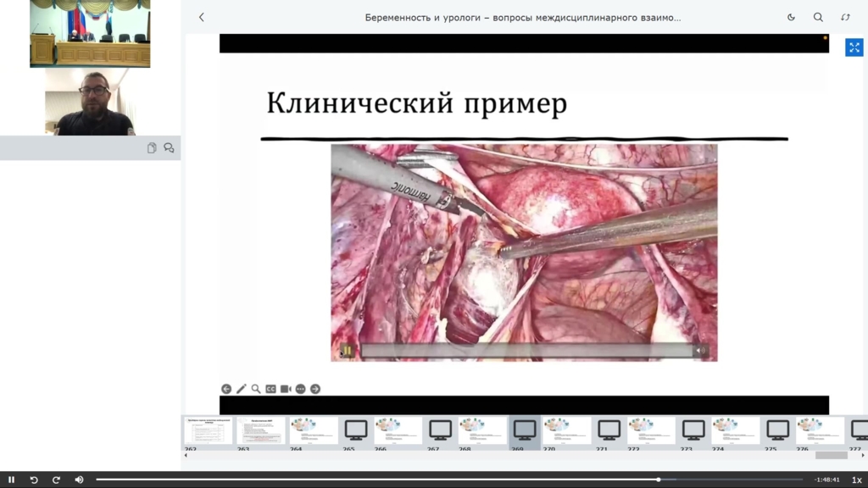The image size is (868, 488).
Task: Click the zoom magnifier in slide toolbar
Action: point(256,389)
